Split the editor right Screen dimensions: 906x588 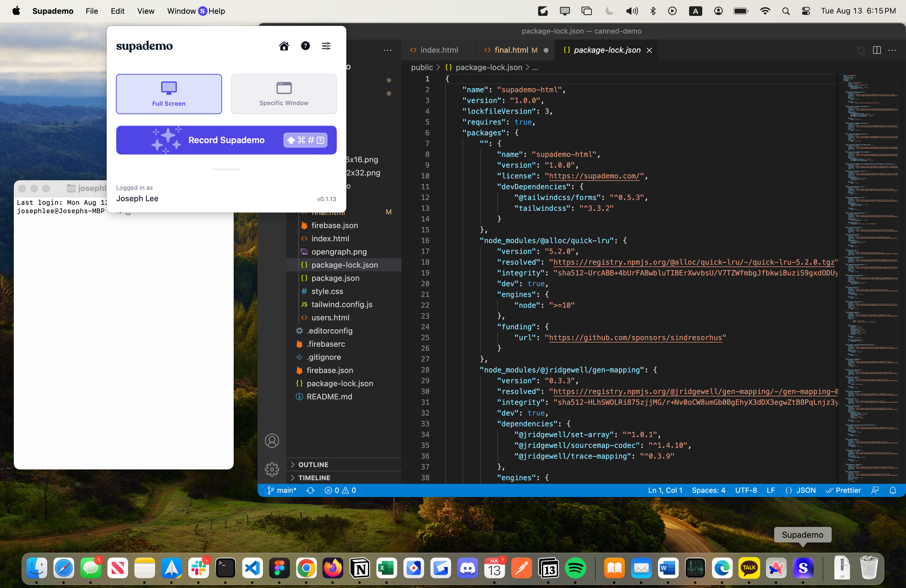[x=877, y=50]
